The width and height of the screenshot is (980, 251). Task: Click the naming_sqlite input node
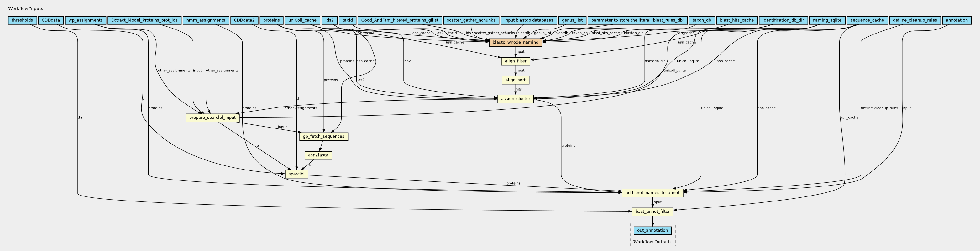[827, 21]
